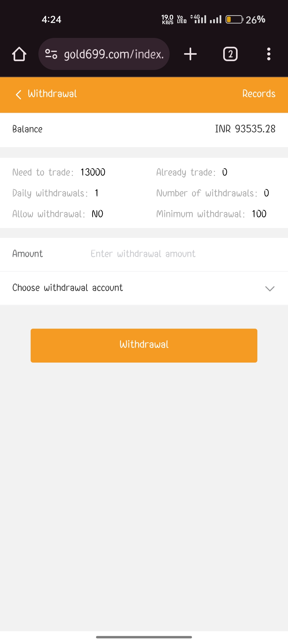Tap the Withdrawal page title text
This screenshot has width=288, height=644.
click(x=52, y=94)
